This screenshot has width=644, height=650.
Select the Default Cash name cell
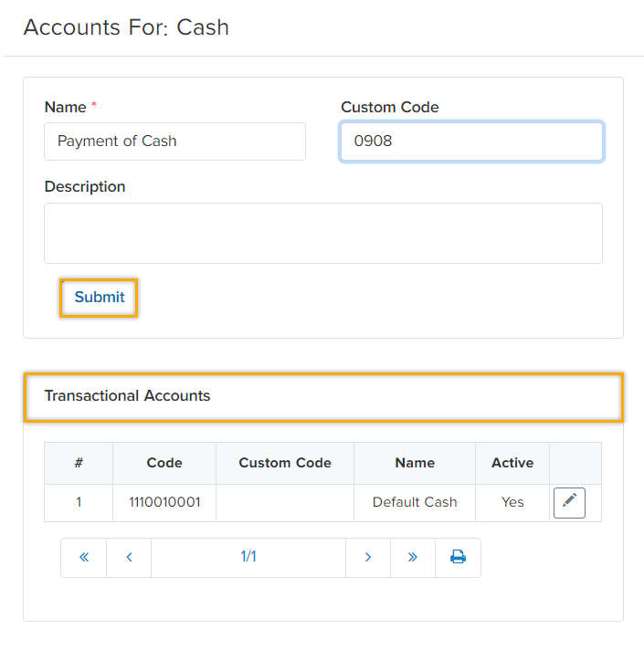point(415,502)
